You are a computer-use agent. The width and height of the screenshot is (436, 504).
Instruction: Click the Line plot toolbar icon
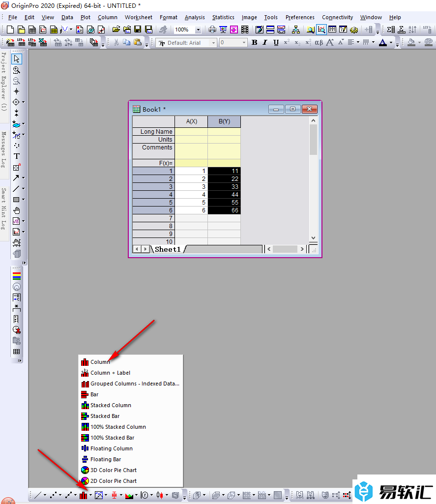(37, 495)
